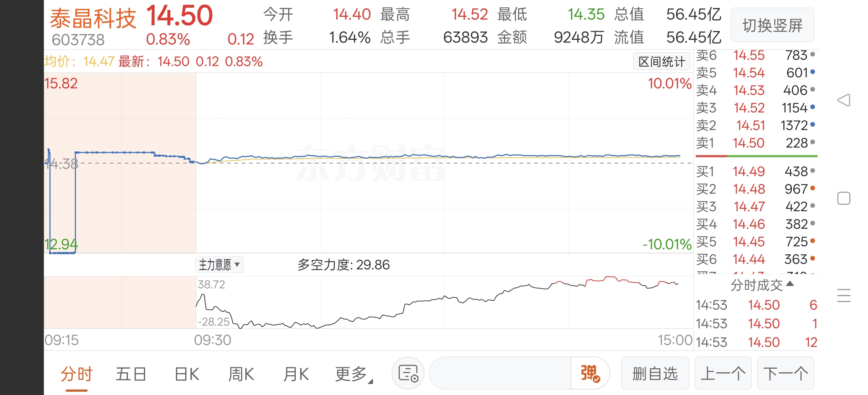
Task: Click the 区间统计 button
Action: point(662,61)
